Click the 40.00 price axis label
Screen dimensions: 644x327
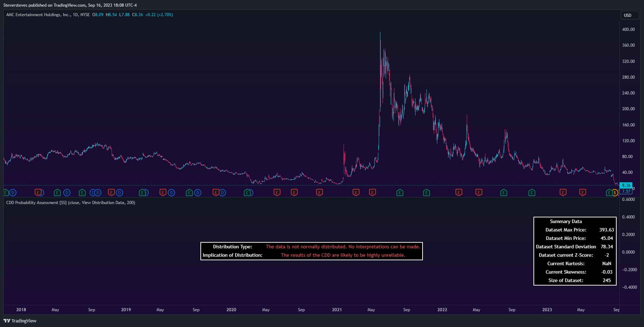[627, 172]
